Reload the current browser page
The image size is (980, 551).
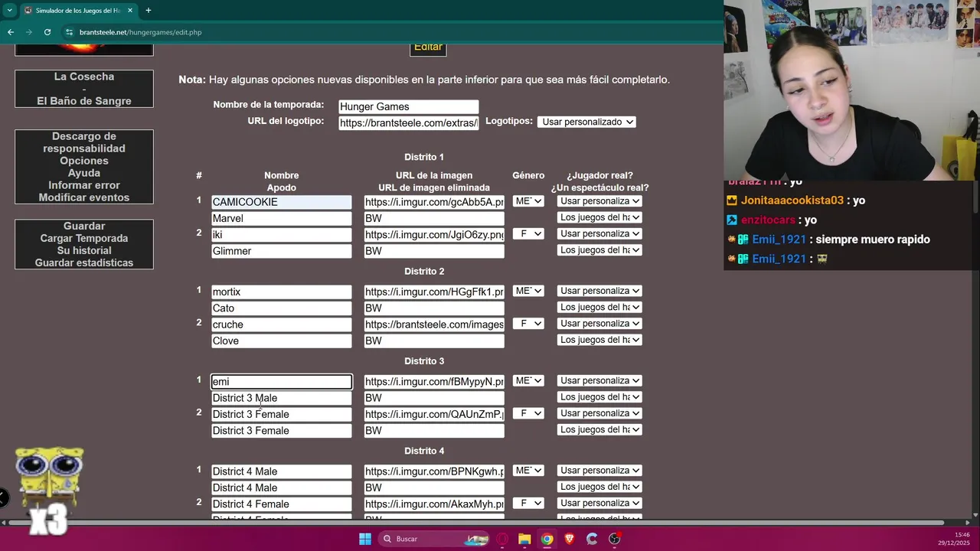pyautogui.click(x=47, y=32)
